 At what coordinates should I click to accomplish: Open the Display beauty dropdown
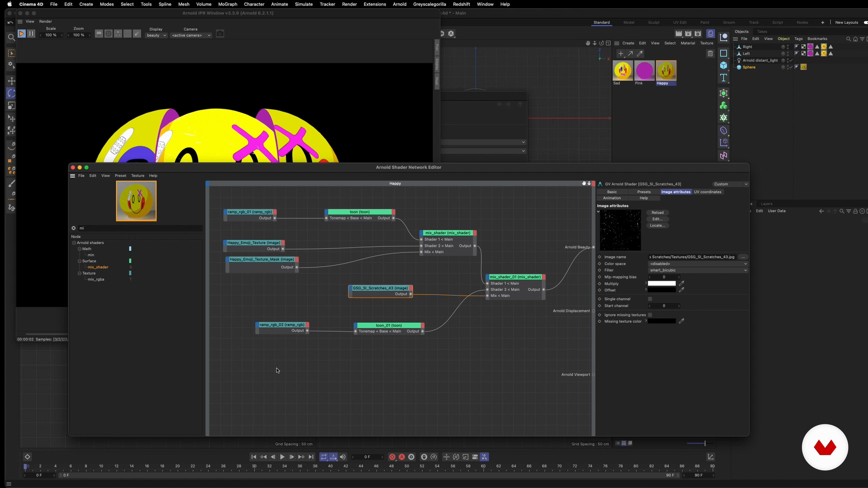pos(156,35)
